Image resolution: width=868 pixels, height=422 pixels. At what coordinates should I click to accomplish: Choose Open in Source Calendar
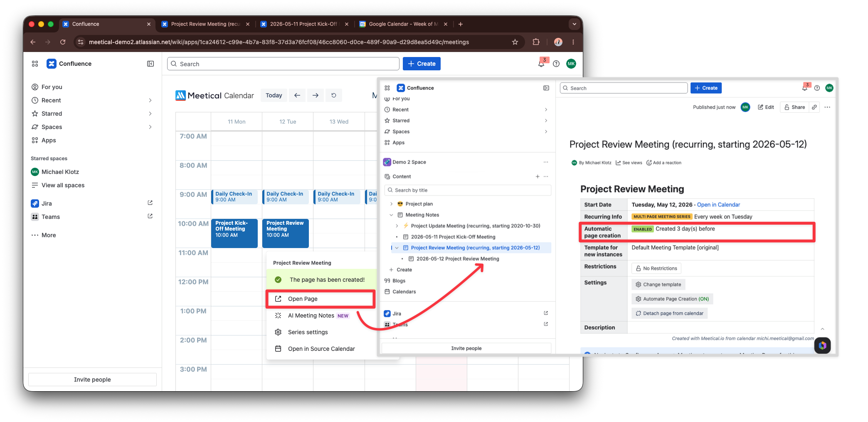(x=321, y=349)
